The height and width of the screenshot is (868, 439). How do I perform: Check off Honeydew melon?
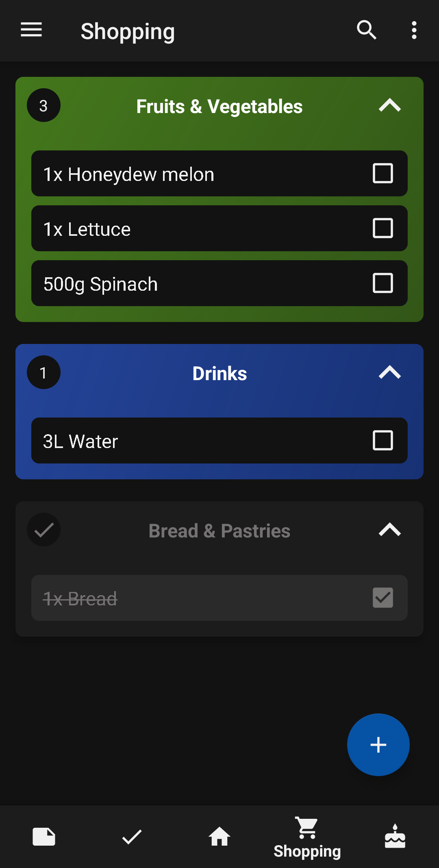[382, 174]
